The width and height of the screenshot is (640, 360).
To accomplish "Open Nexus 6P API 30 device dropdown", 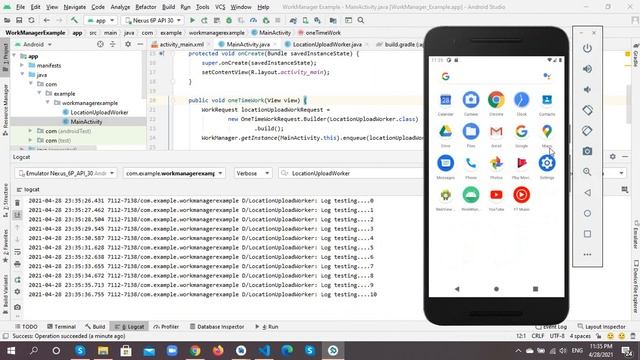I will (153, 20).
